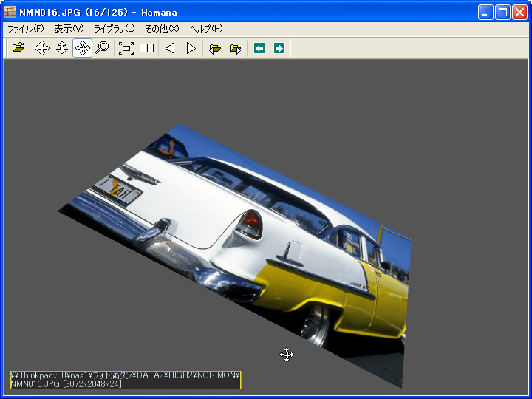532x399 pixels.
Task: Click the open file folder icon
Action: (x=18, y=48)
